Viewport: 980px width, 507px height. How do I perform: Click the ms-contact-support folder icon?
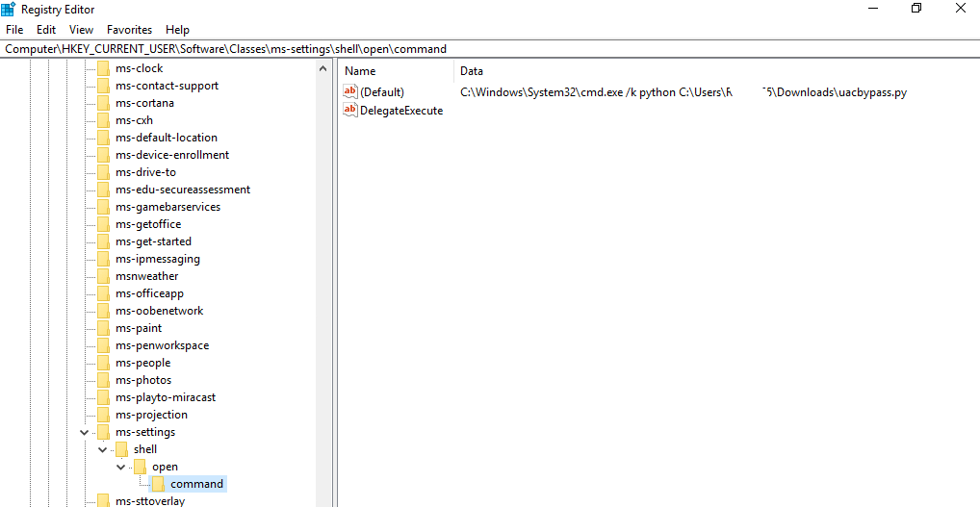tap(103, 87)
